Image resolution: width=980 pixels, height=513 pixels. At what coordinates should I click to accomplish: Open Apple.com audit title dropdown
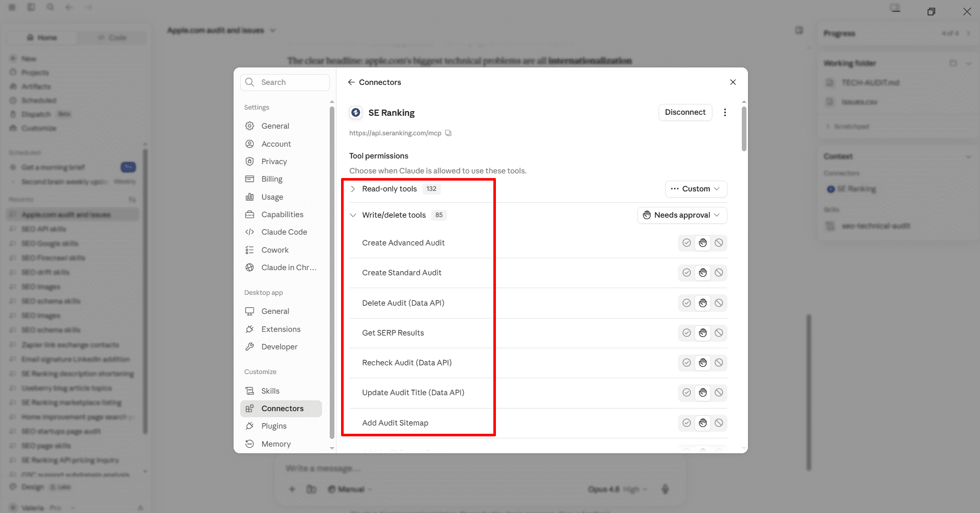273,30
